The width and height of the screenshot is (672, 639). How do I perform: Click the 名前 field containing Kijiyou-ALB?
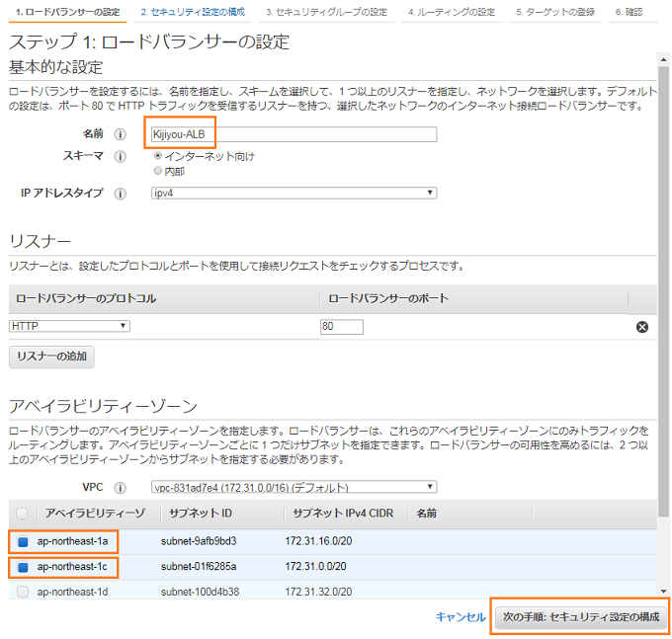(294, 134)
